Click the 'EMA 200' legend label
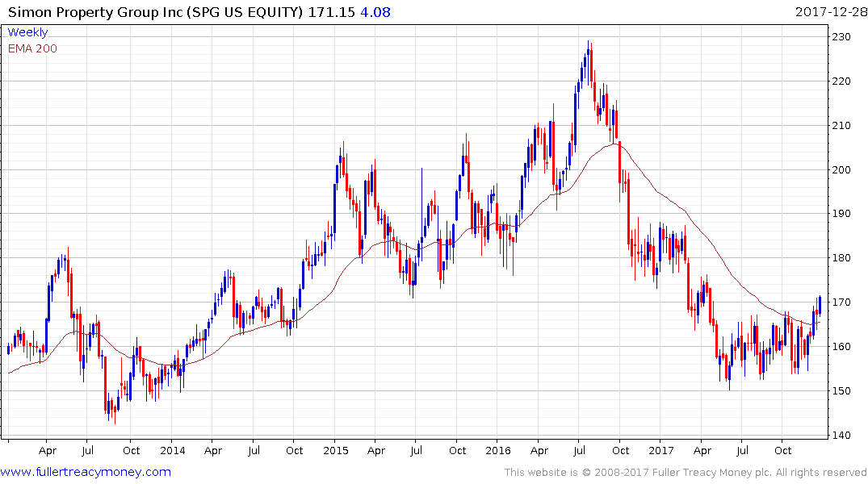 32,48
